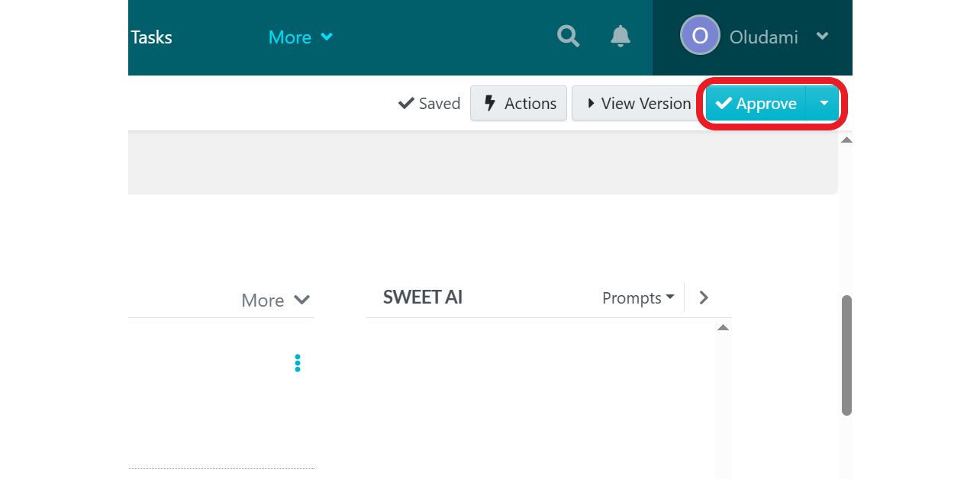980x479 pixels.
Task: Expand the Oludami account dropdown arrow
Action: tap(822, 36)
